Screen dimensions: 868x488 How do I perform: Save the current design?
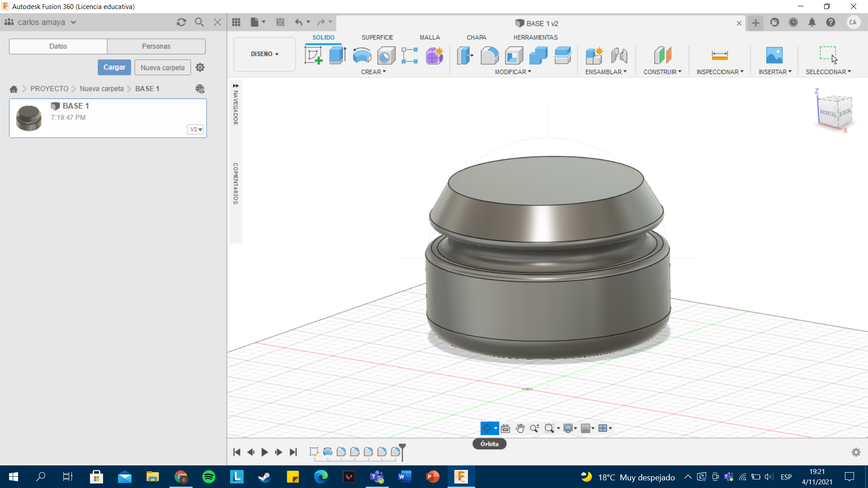tap(280, 22)
